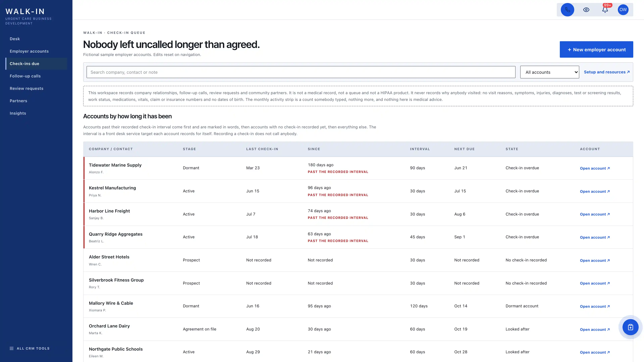Click the Stage column header
This screenshot has height=362, width=644.
pyautogui.click(x=189, y=149)
